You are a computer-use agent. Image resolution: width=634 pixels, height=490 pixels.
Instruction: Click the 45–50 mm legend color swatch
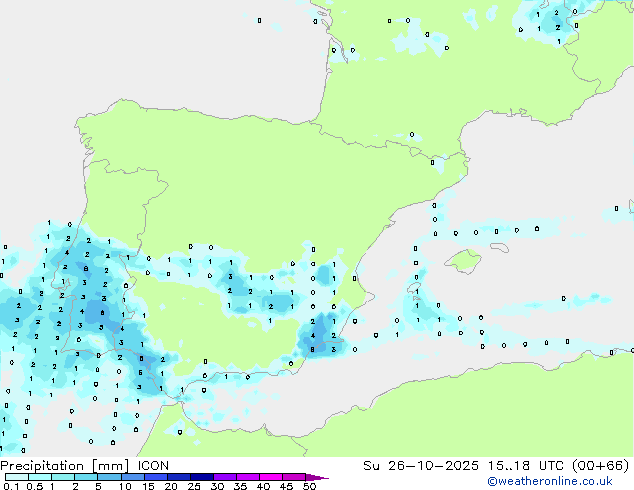coord(294,477)
